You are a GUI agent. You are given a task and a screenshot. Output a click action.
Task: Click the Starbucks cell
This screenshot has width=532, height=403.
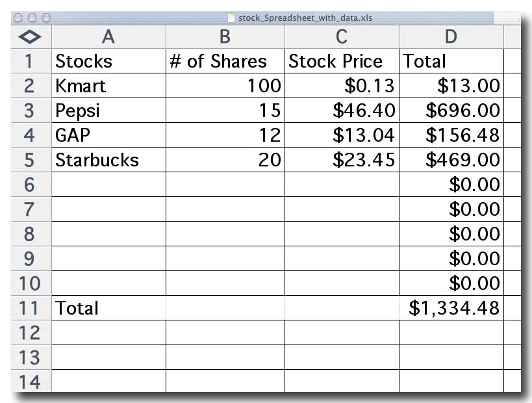108,159
